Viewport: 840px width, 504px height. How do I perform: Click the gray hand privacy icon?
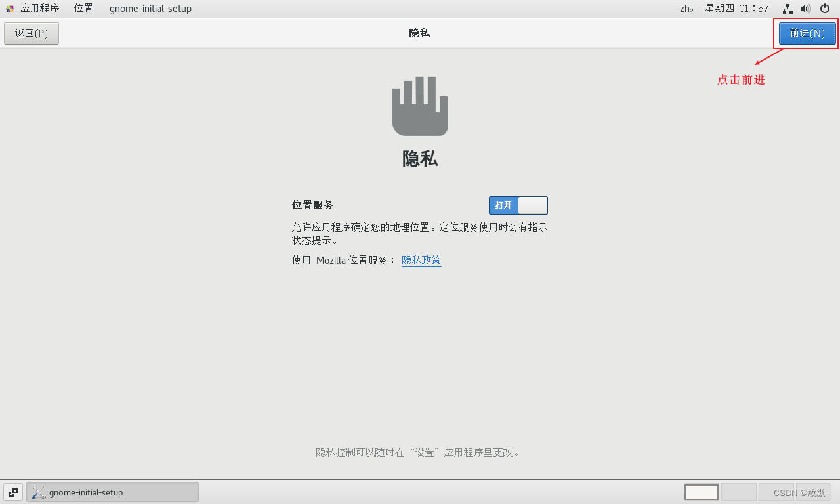click(420, 106)
